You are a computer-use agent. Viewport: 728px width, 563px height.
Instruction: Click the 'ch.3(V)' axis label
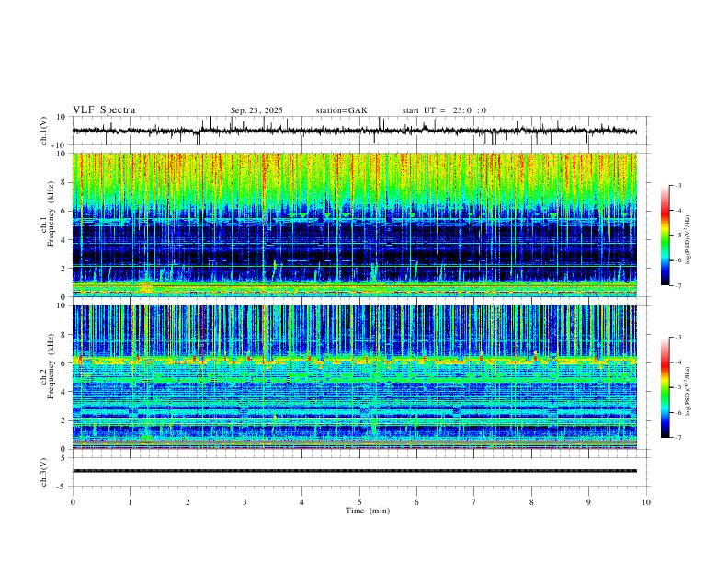(44, 472)
